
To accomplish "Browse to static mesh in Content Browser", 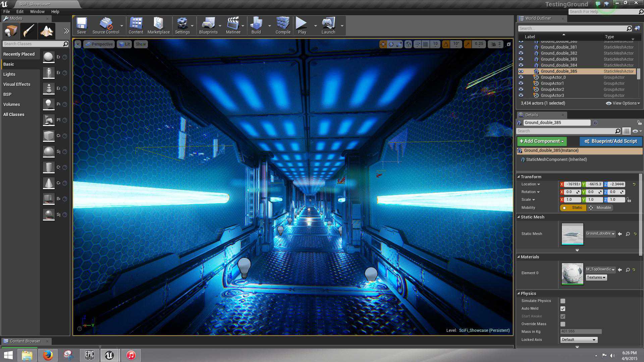I will click(628, 234).
